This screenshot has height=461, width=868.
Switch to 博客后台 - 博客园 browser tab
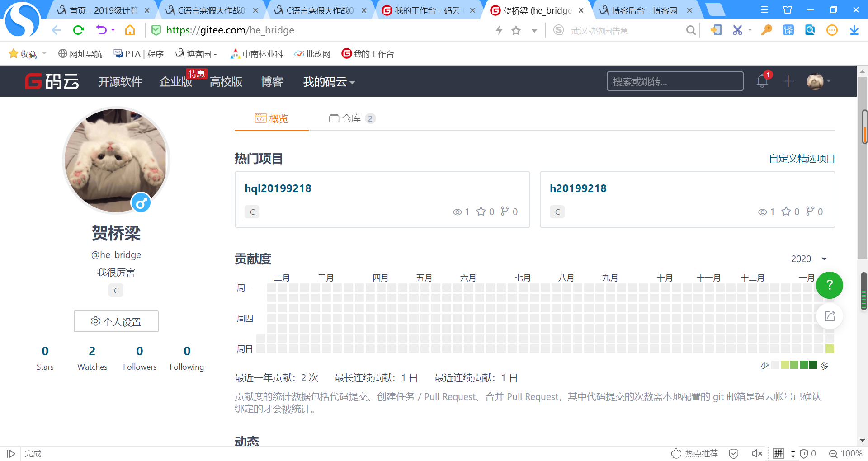(x=644, y=10)
